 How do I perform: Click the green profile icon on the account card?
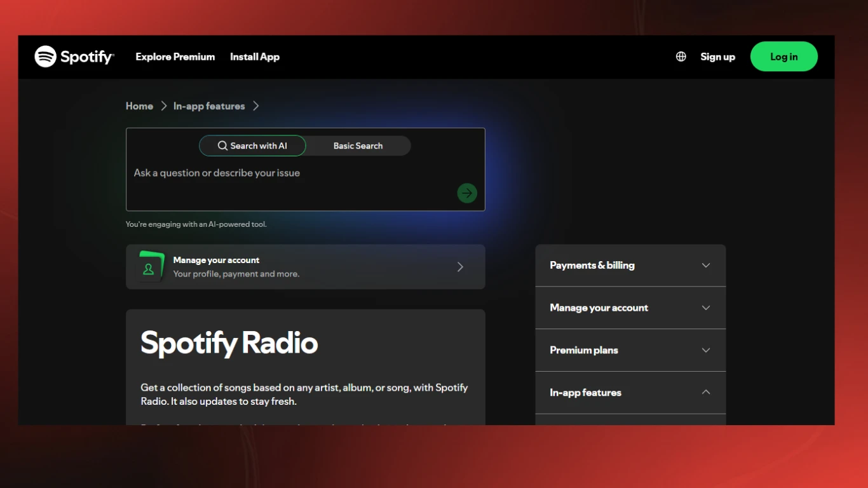coord(149,268)
